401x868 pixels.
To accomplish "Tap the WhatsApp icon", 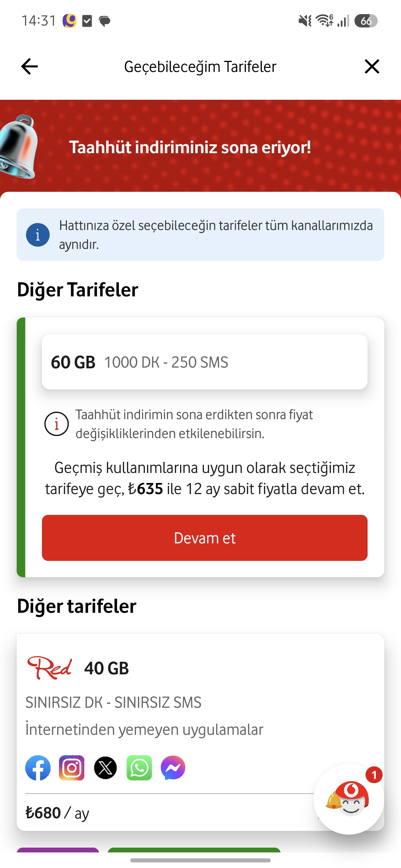I will click(x=139, y=768).
